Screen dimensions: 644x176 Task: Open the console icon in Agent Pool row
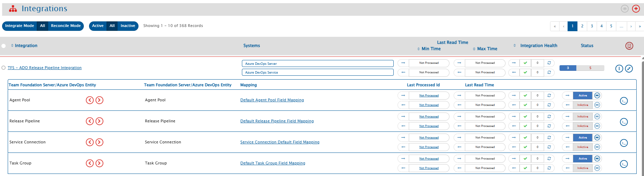624,101
